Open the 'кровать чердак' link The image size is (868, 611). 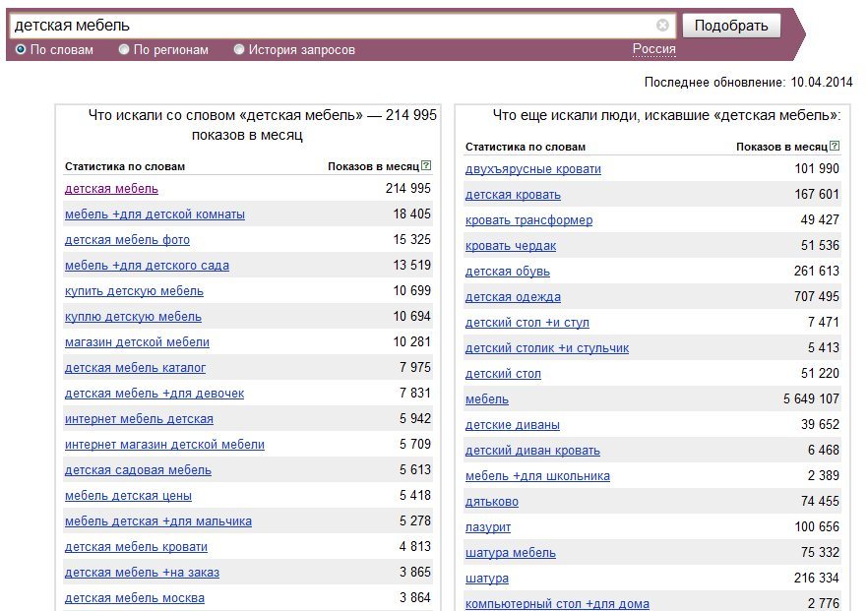[x=511, y=246]
